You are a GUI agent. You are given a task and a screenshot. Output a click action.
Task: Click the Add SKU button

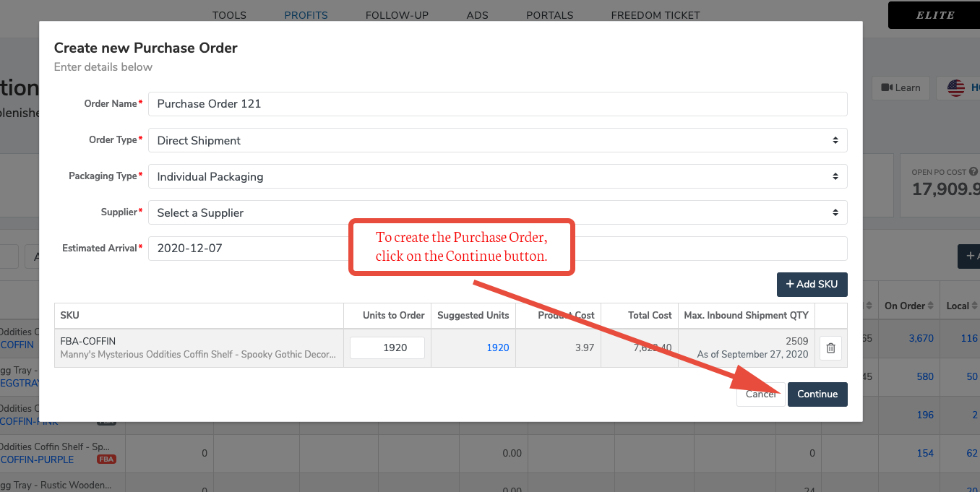[812, 284]
